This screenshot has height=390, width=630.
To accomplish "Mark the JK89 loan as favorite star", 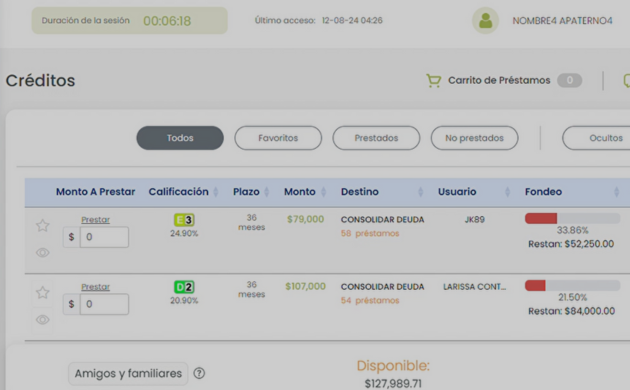I will (43, 225).
